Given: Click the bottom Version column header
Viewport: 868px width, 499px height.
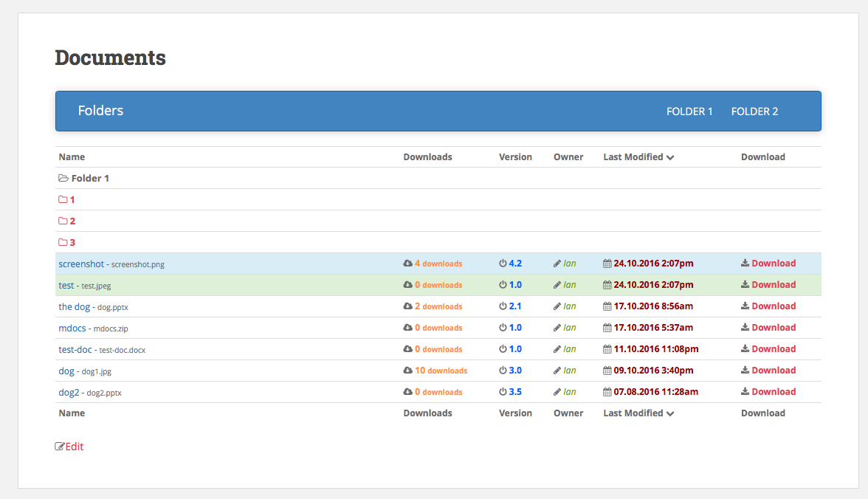Looking at the screenshot, I should [x=515, y=413].
